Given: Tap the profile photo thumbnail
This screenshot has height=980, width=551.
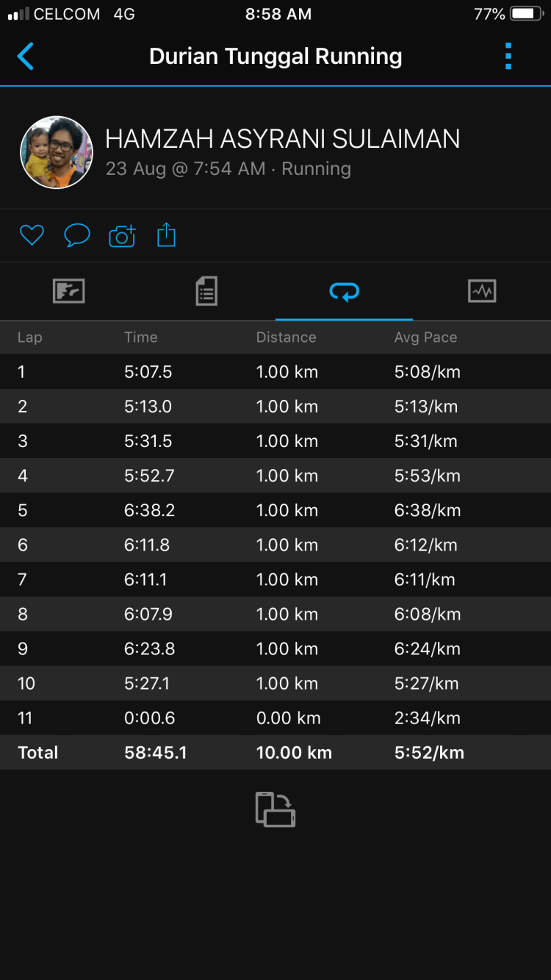Looking at the screenshot, I should coord(57,152).
